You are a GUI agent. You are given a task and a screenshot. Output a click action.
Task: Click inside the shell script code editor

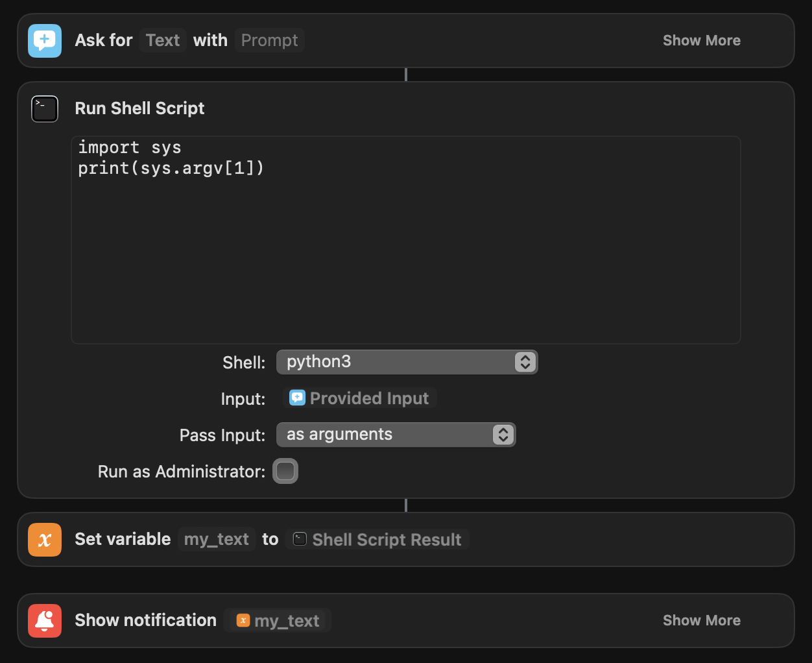coord(406,240)
